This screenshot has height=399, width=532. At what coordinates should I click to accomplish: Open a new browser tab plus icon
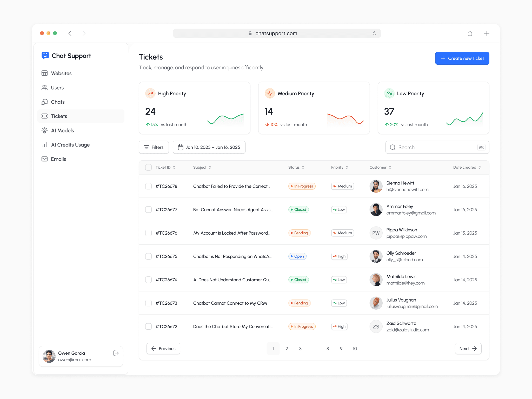[487, 33]
